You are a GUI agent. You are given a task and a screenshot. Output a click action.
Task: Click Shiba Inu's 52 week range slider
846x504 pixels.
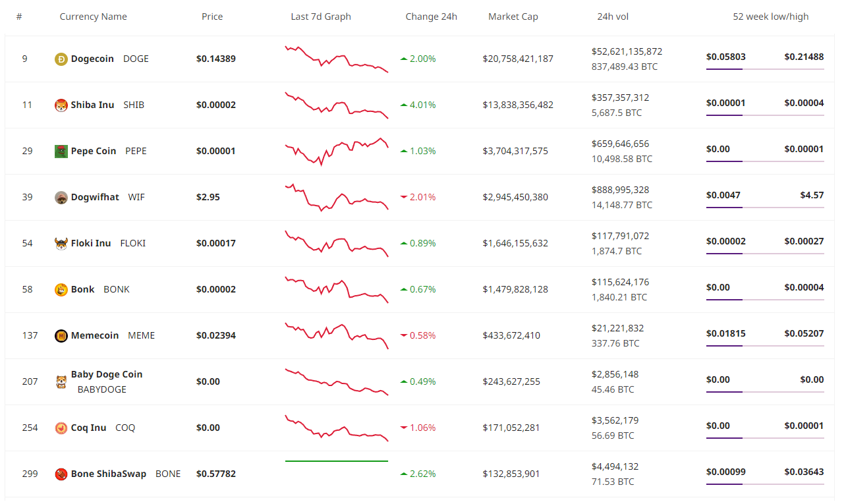(x=764, y=116)
